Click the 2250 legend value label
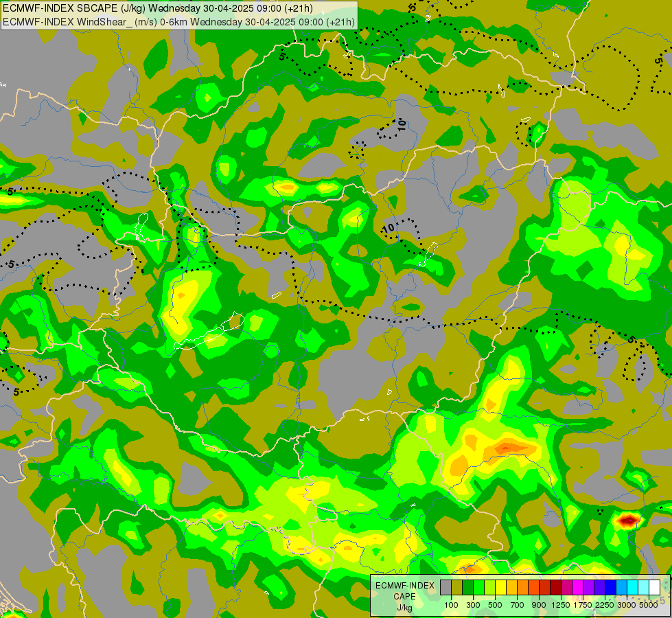 point(605,605)
